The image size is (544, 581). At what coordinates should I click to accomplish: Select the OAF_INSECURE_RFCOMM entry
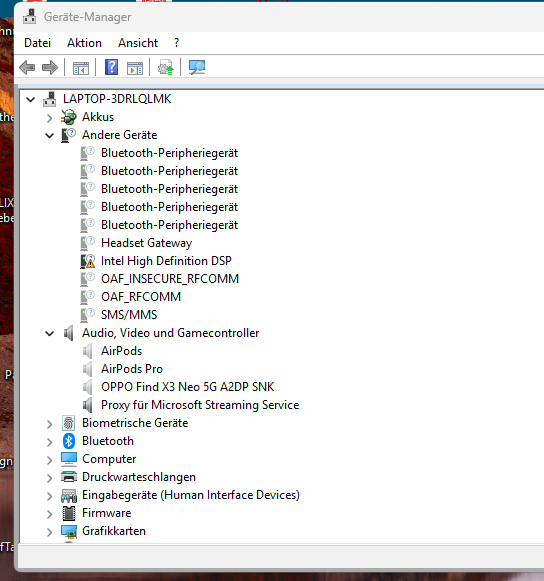pos(170,279)
